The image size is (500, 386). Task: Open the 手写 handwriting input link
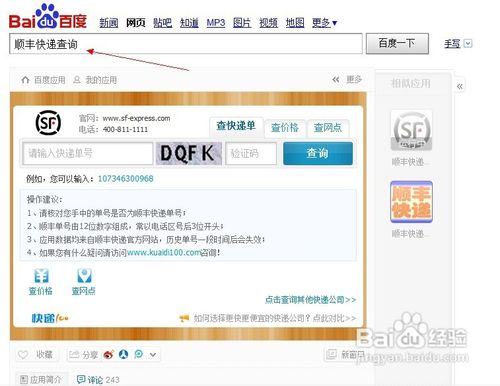(452, 44)
